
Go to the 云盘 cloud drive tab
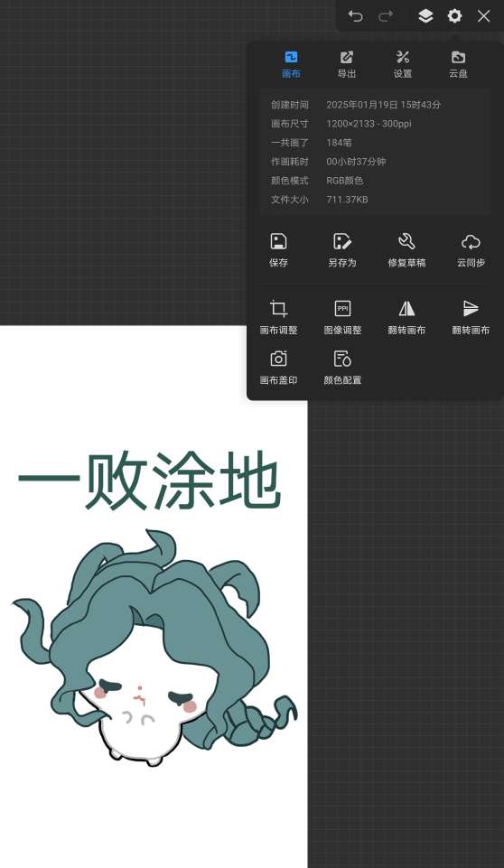tap(458, 64)
